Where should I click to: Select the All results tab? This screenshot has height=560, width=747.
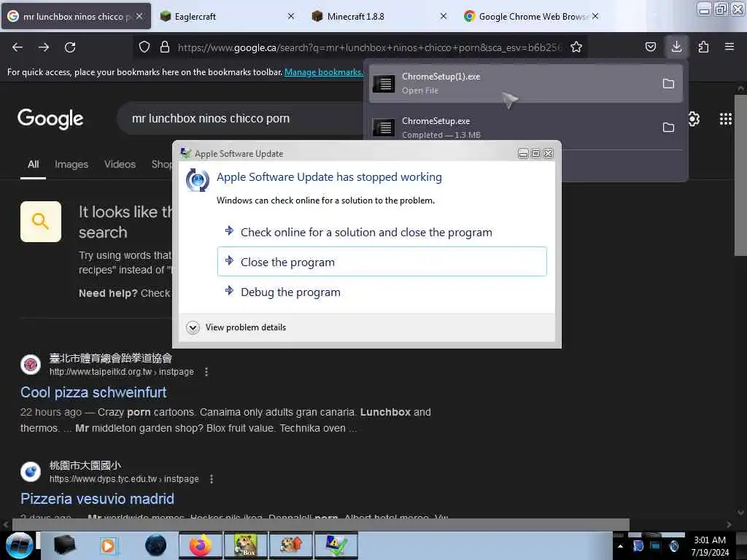[34, 164]
